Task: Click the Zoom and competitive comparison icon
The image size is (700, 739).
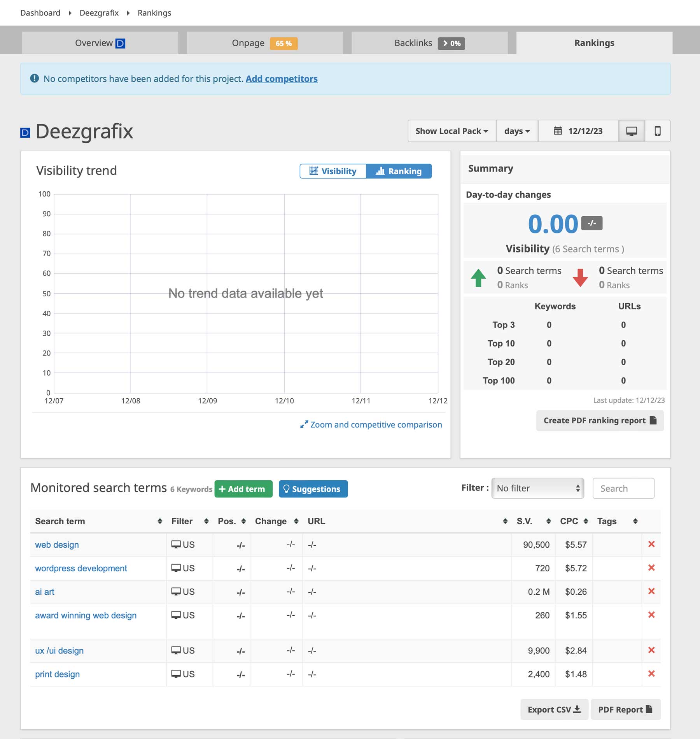Action: pyautogui.click(x=304, y=424)
